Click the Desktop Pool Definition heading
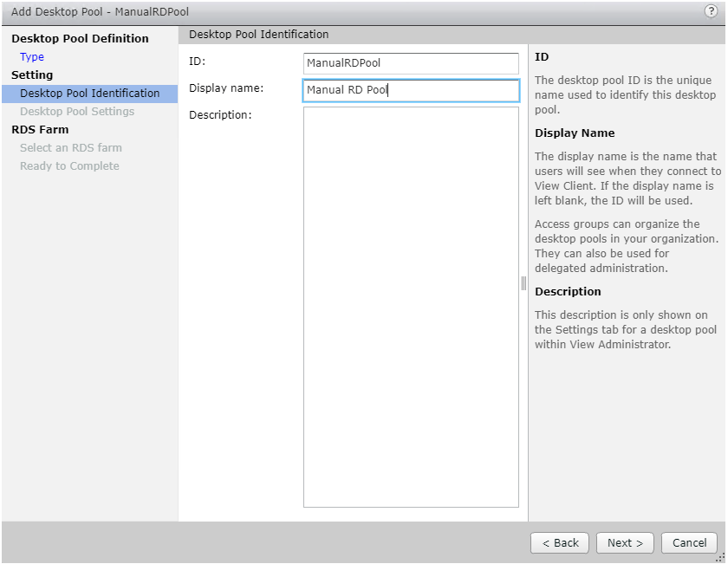 click(x=80, y=38)
